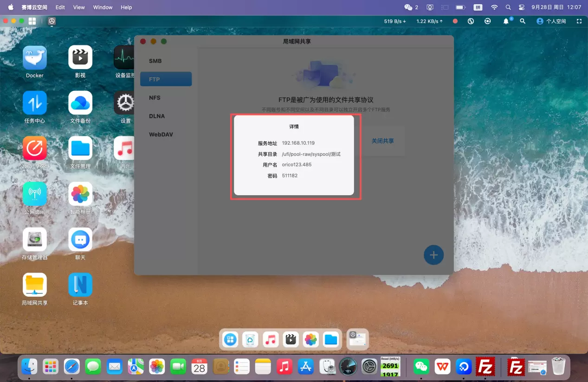Open the notification bell icon
The height and width of the screenshot is (382, 588).
tap(506, 21)
